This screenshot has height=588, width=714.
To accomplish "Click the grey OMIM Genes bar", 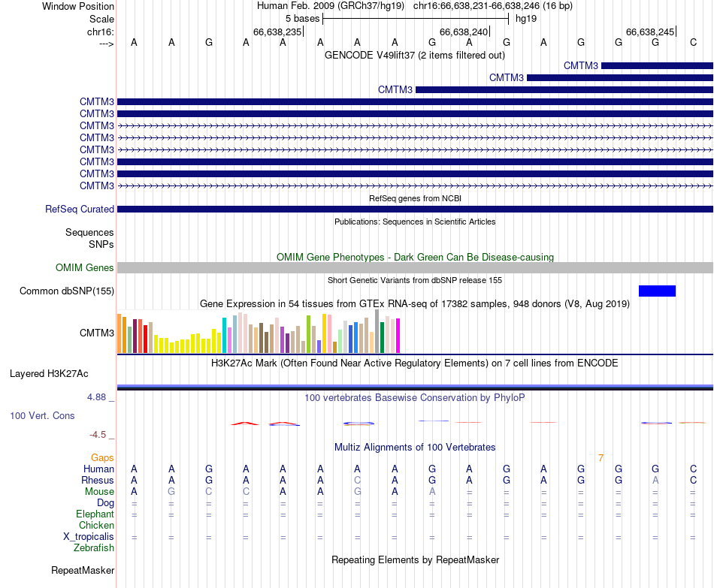I will (x=416, y=267).
